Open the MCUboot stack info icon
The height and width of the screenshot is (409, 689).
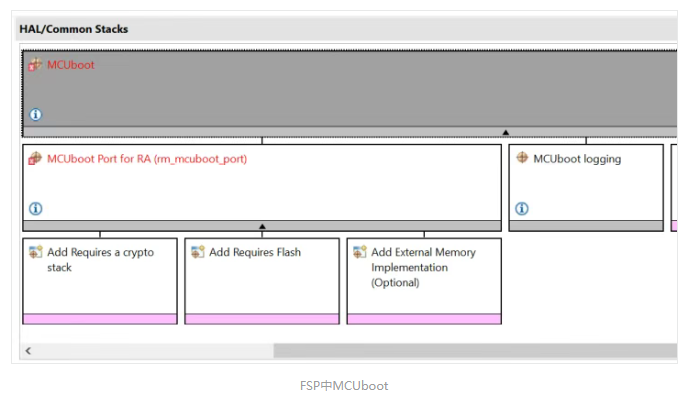tap(36, 115)
